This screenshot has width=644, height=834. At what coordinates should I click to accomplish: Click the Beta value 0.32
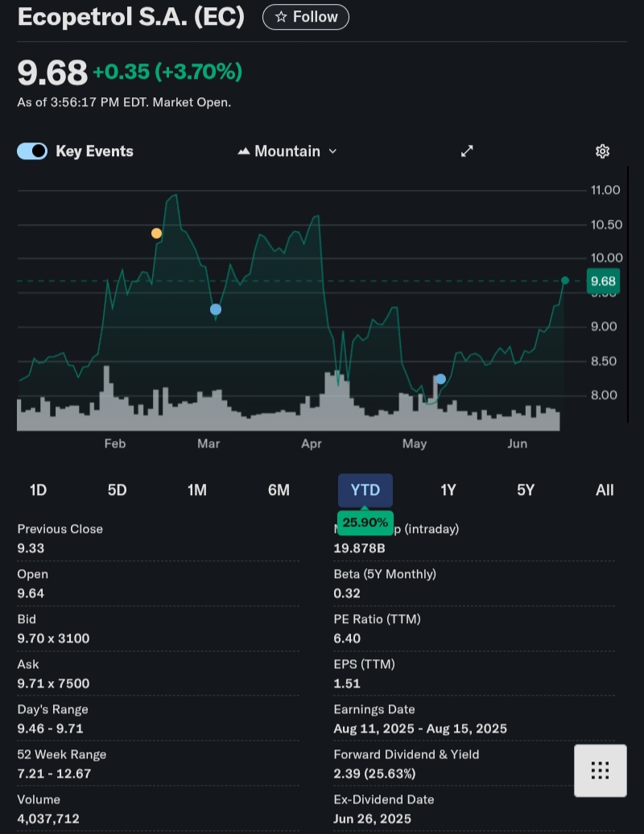(347, 593)
